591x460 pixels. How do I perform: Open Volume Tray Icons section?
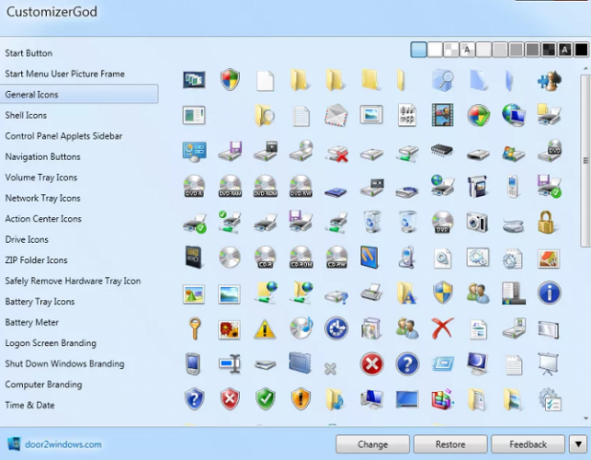(x=41, y=178)
